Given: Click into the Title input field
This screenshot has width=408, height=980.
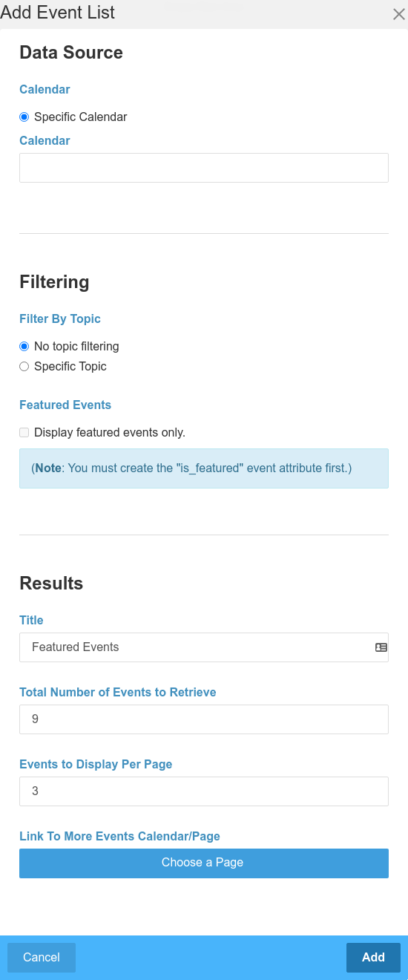Looking at the screenshot, I should point(204,647).
